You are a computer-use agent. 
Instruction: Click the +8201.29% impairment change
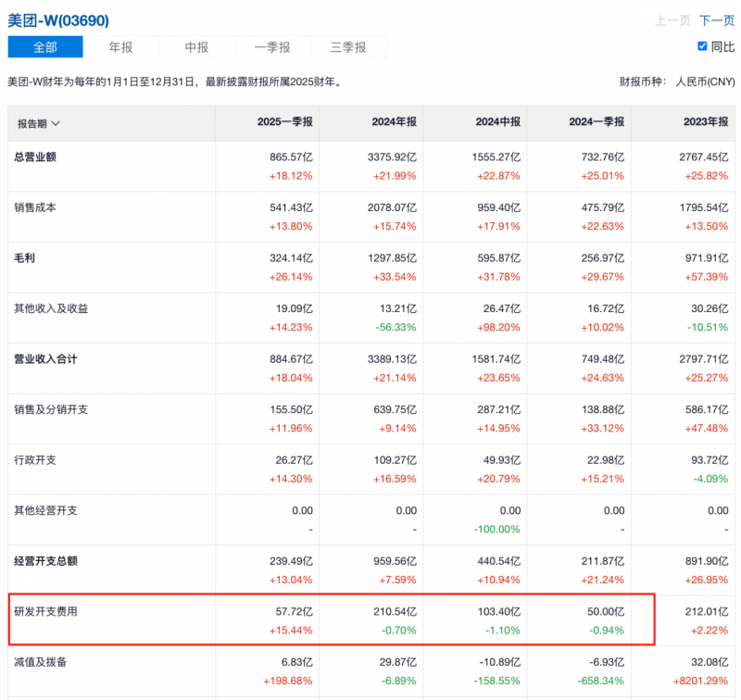tap(701, 681)
